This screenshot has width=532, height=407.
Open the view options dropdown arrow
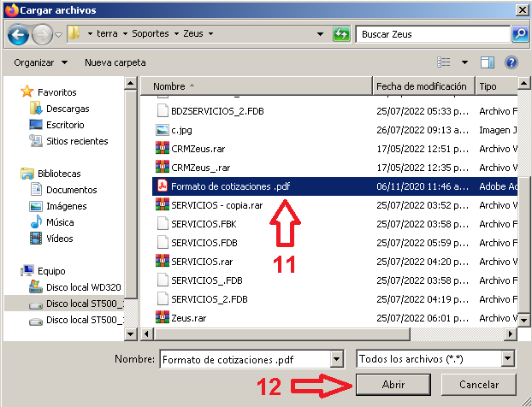(464, 62)
